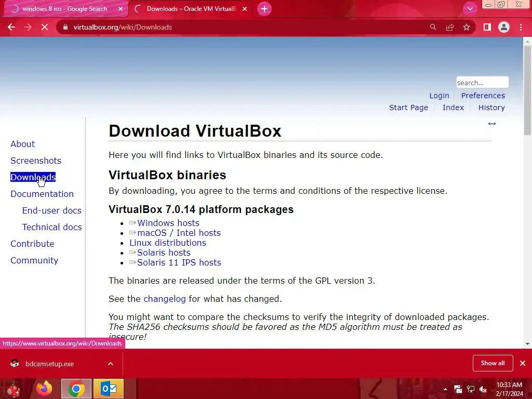Open the changelog link
Image resolution: width=532 pixels, height=399 pixels.
pyautogui.click(x=165, y=299)
